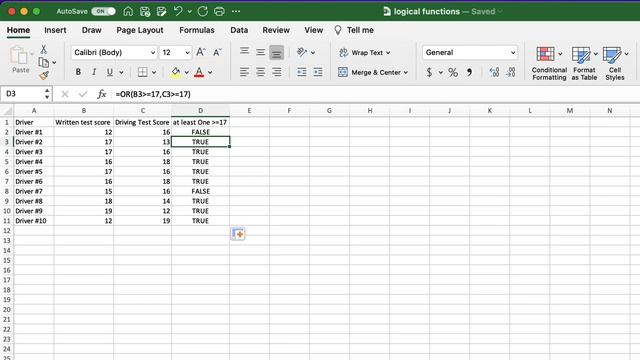Expand the Borders options arrow
640x360 pixels.
(x=154, y=73)
